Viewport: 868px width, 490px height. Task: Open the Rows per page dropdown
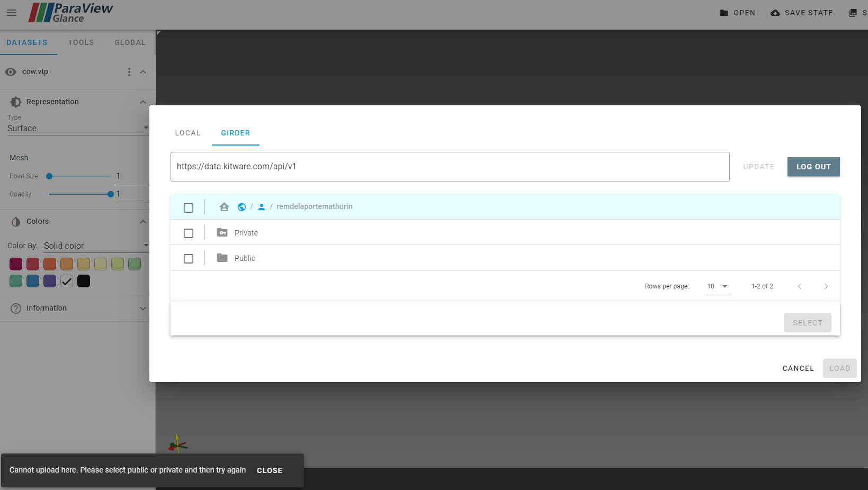click(x=718, y=286)
